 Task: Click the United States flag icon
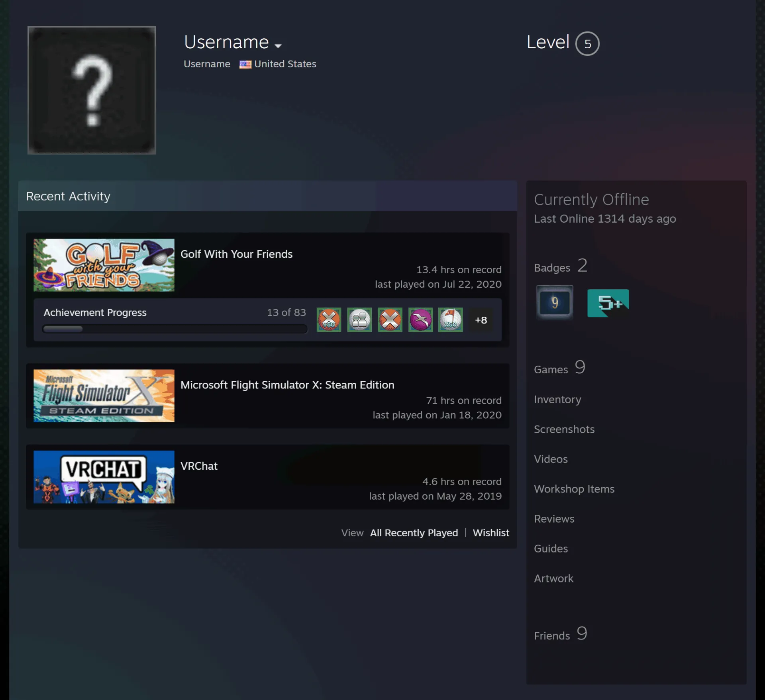[x=245, y=64]
